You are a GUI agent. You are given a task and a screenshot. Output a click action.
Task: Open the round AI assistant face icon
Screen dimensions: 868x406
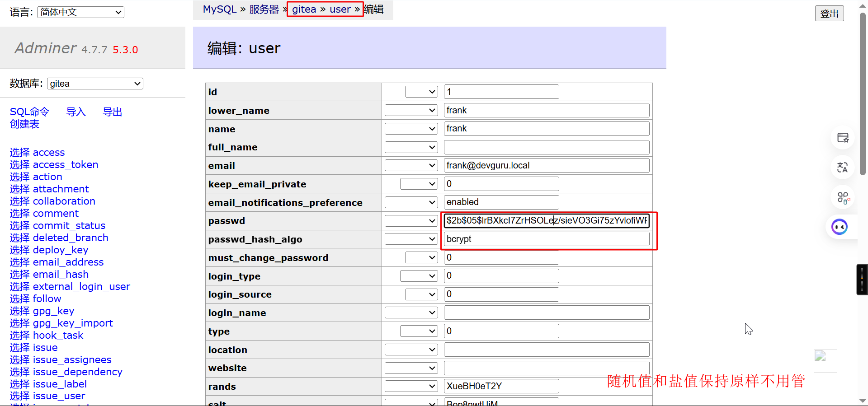[x=840, y=227]
